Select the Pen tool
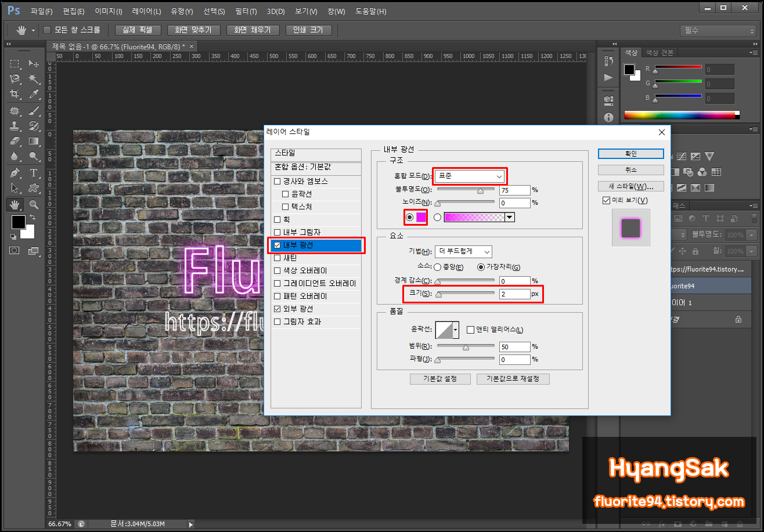 coord(15,173)
